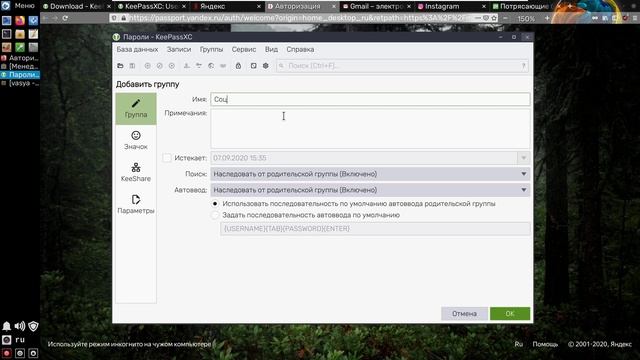
Task: Open the Значок smiley section
Action: pos(136,140)
